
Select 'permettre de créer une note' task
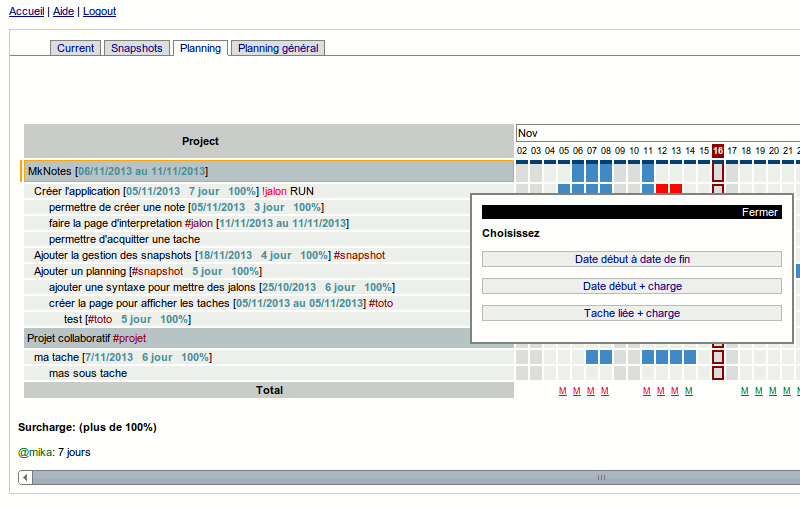tap(247, 207)
